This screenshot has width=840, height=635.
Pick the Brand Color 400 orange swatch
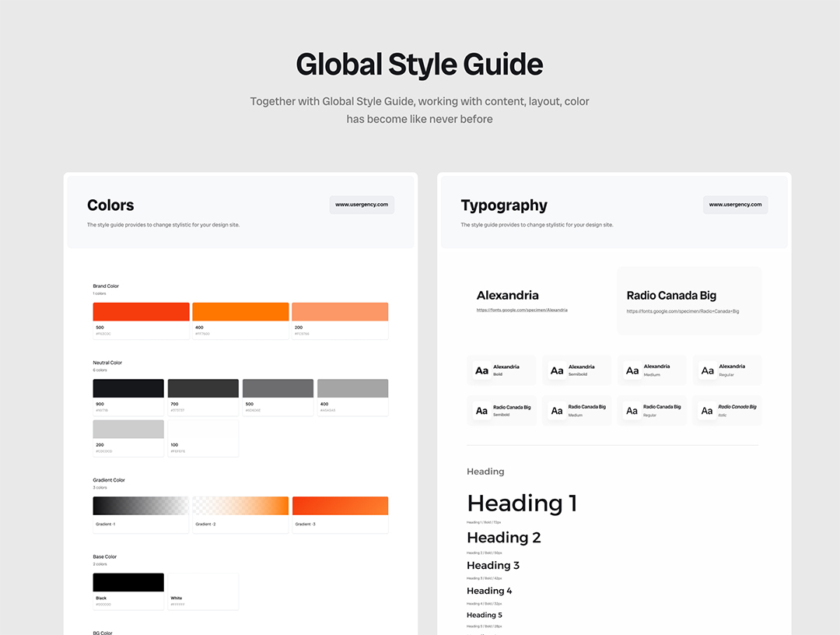(x=240, y=312)
